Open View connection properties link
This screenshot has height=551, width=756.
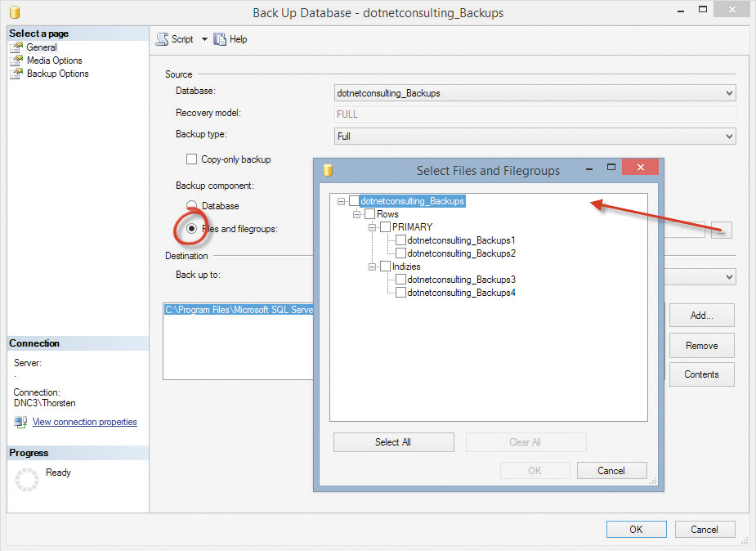pyautogui.click(x=85, y=422)
